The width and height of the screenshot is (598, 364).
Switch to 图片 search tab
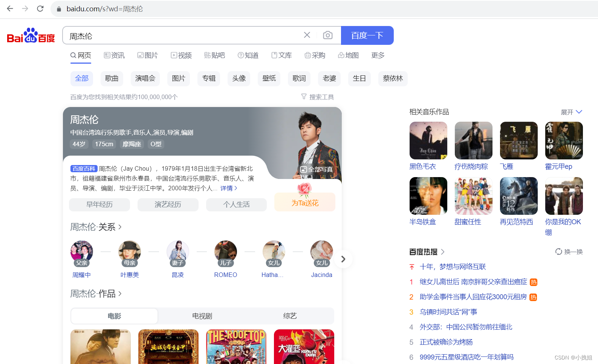click(147, 55)
